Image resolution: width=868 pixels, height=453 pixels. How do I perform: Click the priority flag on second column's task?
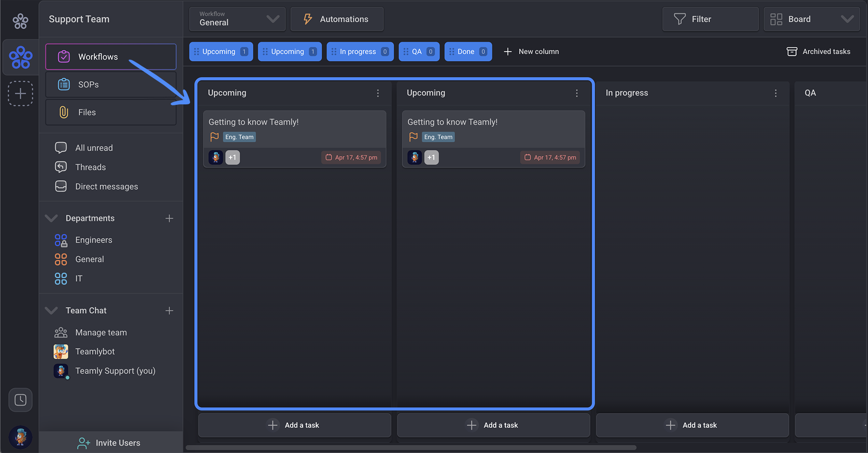point(413,137)
